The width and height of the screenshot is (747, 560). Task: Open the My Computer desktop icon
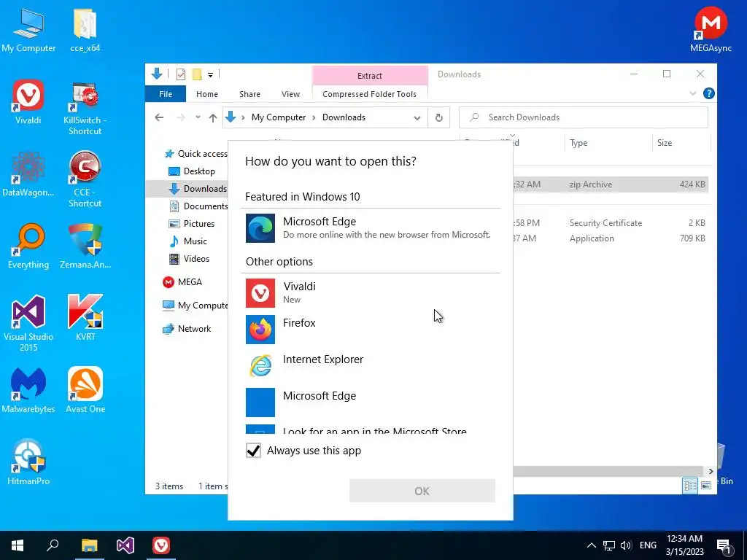coord(28,29)
